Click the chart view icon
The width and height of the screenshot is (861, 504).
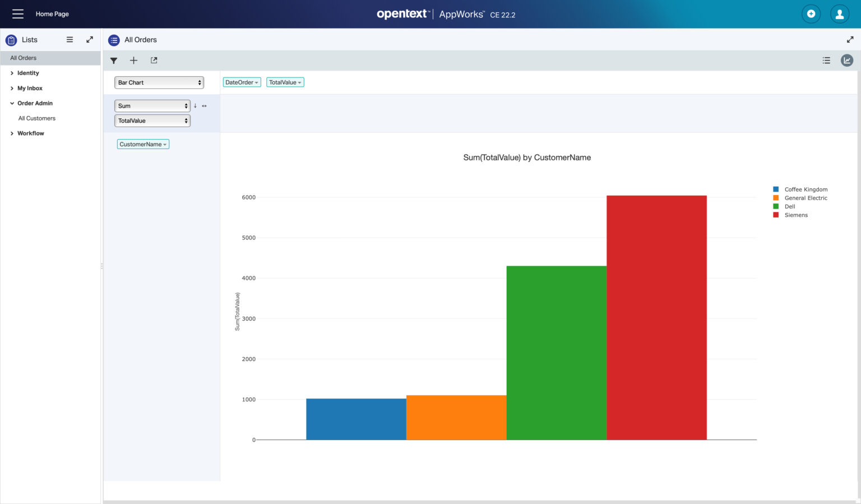(847, 60)
